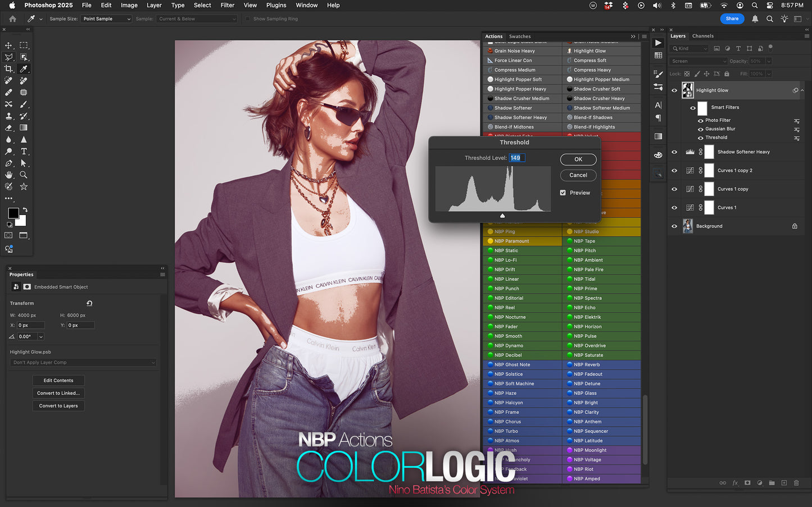Pick the Clone Stamp tool
The width and height of the screenshot is (812, 507).
click(x=8, y=116)
